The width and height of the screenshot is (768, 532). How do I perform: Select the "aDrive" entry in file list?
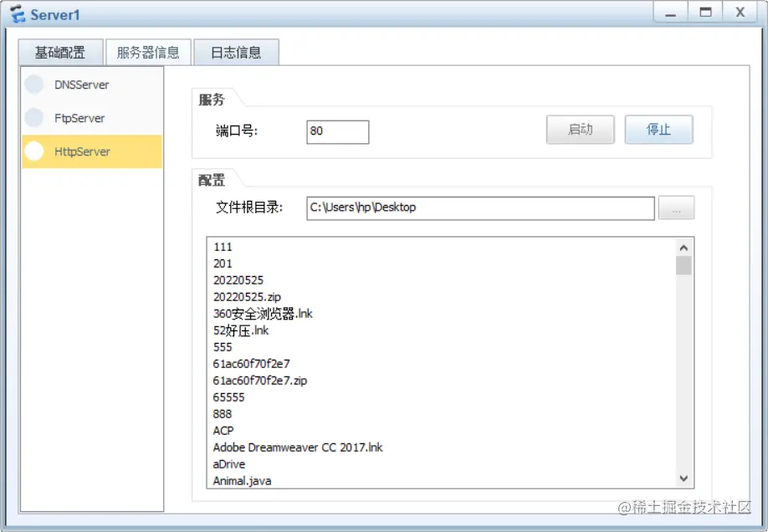click(x=229, y=464)
